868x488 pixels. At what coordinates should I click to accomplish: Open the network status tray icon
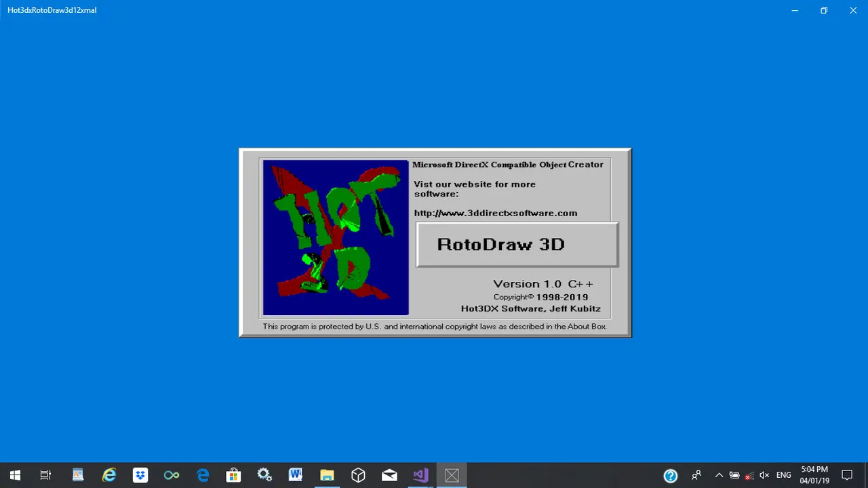point(749,475)
